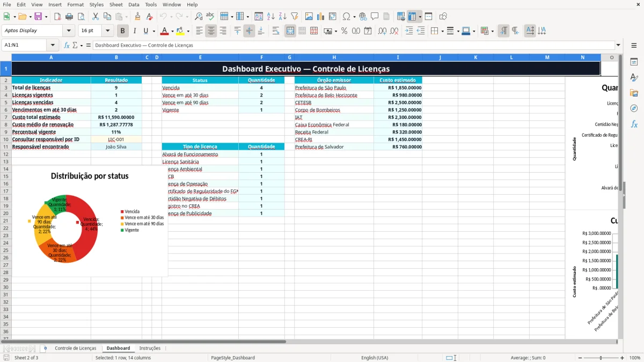The image size is (644, 362).
Task: Open the Sheet menu
Action: pyautogui.click(x=116, y=4)
